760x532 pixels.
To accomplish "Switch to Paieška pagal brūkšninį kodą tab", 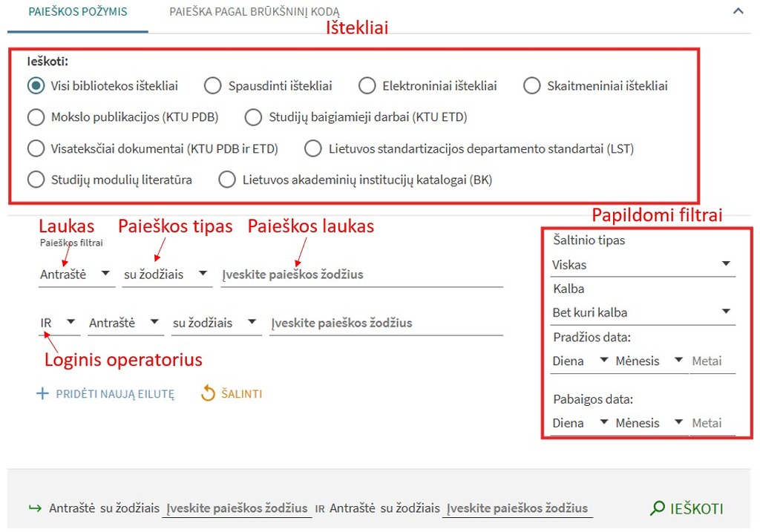I will pos(255,12).
